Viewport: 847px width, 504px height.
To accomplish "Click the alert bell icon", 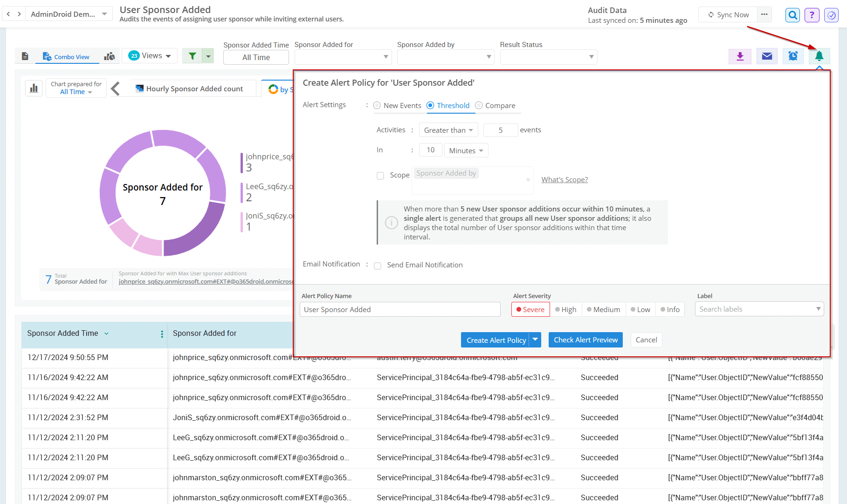I will point(819,56).
